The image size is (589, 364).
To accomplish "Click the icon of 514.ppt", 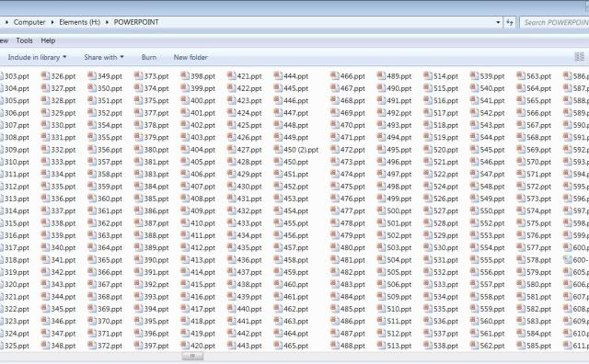I will [x=428, y=75].
